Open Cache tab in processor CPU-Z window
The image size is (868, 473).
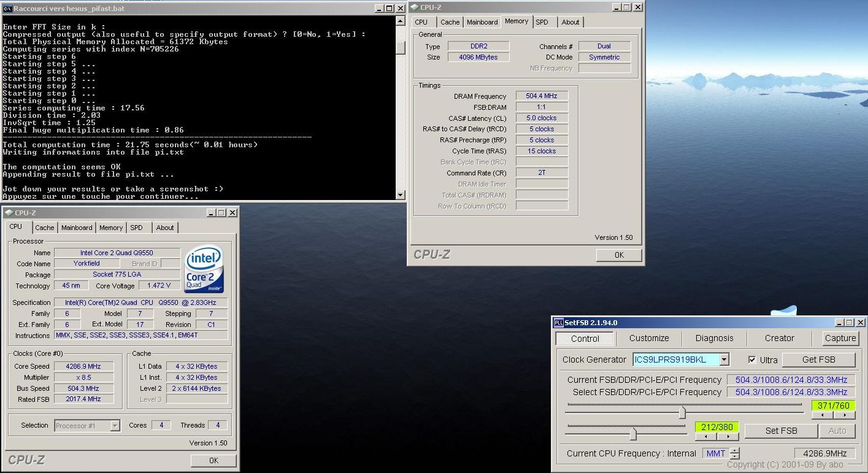pyautogui.click(x=44, y=228)
